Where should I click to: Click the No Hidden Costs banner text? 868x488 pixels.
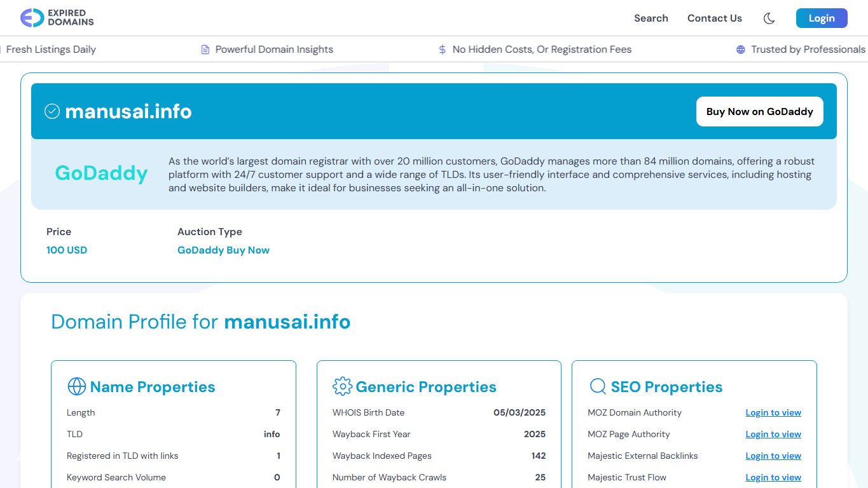coord(542,50)
